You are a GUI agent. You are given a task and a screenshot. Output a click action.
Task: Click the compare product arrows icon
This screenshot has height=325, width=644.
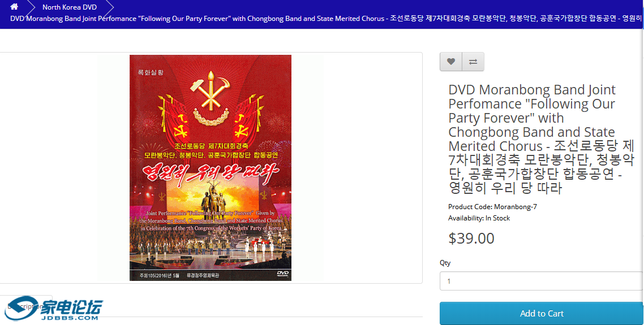pos(473,62)
